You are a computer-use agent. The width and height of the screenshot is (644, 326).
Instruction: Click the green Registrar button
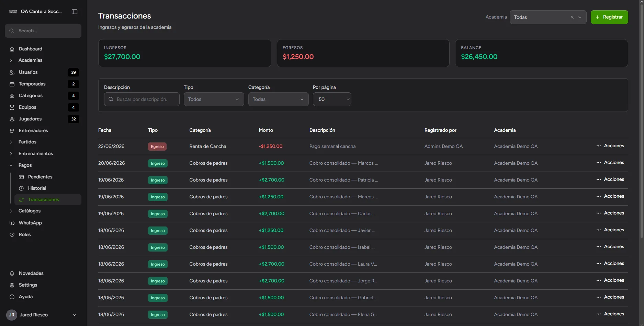tap(609, 17)
